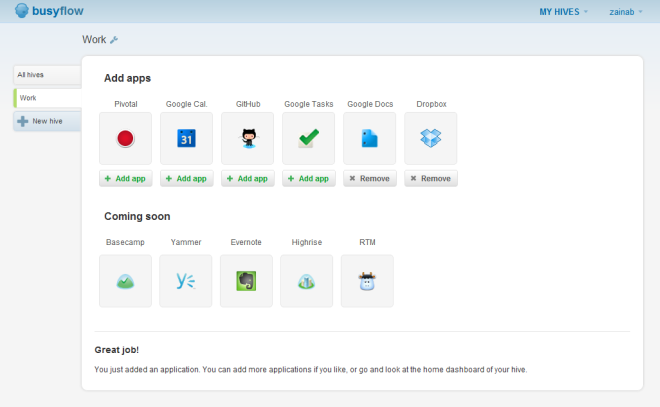Open the wrench settings icon beside Work
660x407 pixels.
[x=114, y=40]
